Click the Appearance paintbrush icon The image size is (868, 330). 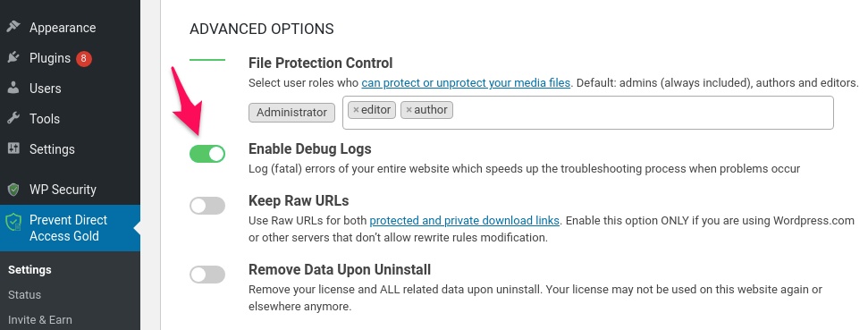[13, 27]
